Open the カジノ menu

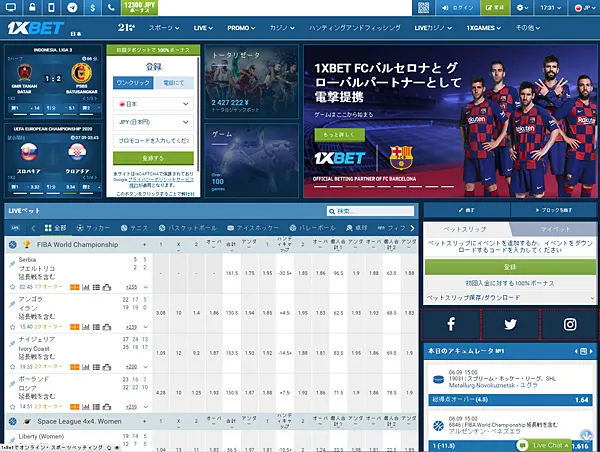(282, 28)
